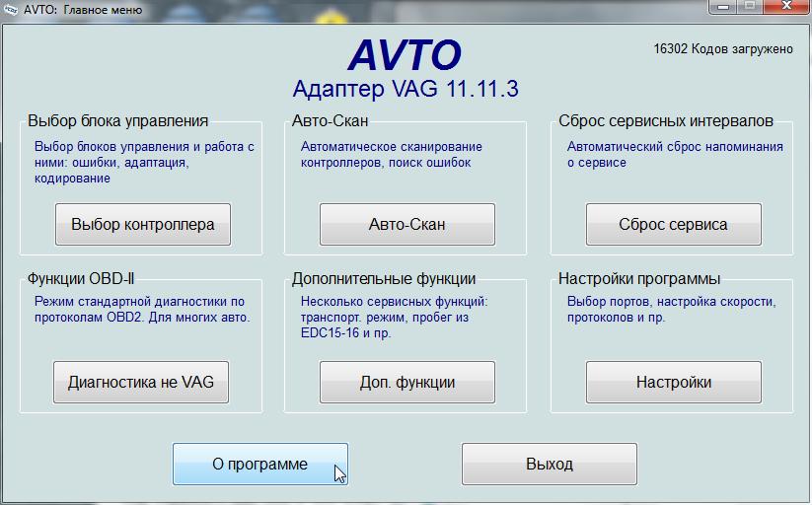Viewport: 812px width, 505px height.
Task: Click description 'Выбор портов, настройка скорости'
Action: coord(671,310)
